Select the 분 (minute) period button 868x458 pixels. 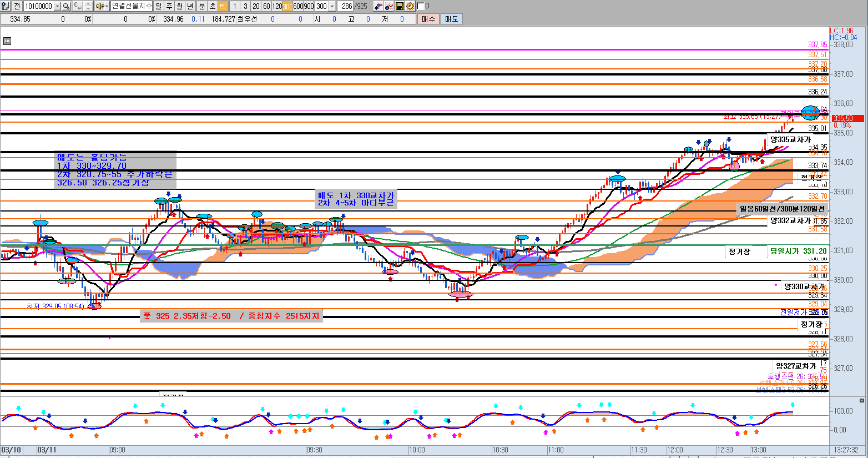click(x=201, y=6)
